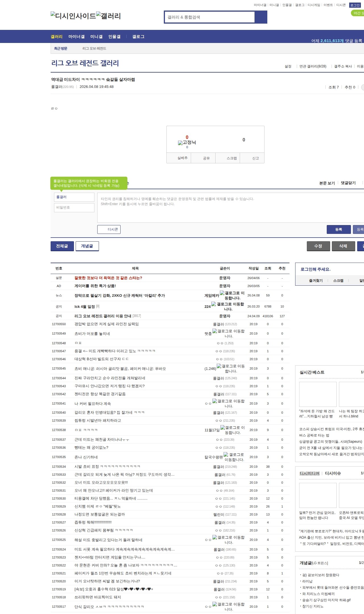This screenshot has width=364, height=614.
Task: Expand 본문 보기 above the comments
Action: (327, 183)
